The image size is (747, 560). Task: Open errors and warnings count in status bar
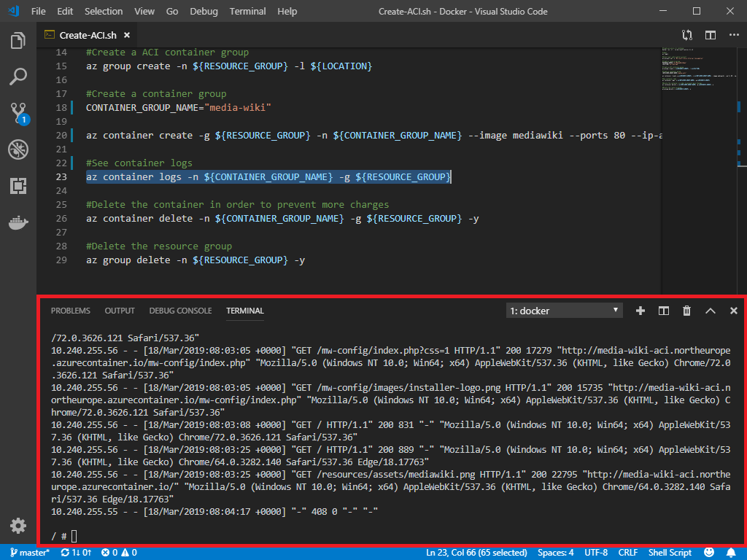119,553
